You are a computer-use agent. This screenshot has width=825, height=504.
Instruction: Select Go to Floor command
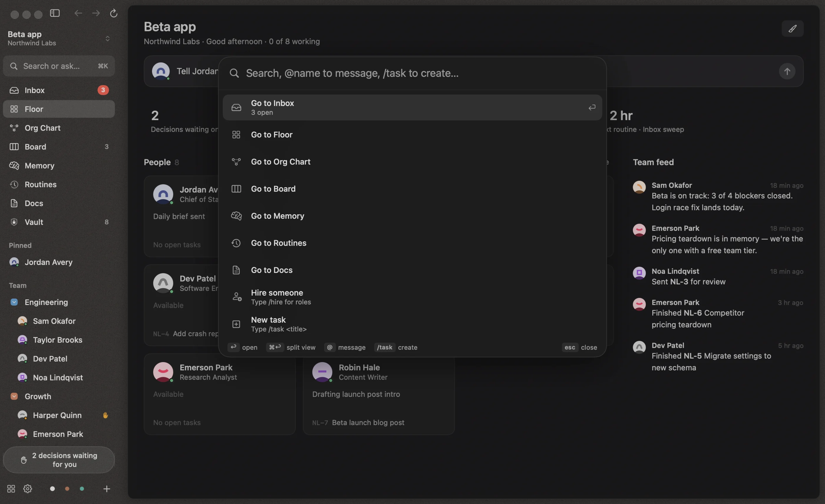click(412, 135)
